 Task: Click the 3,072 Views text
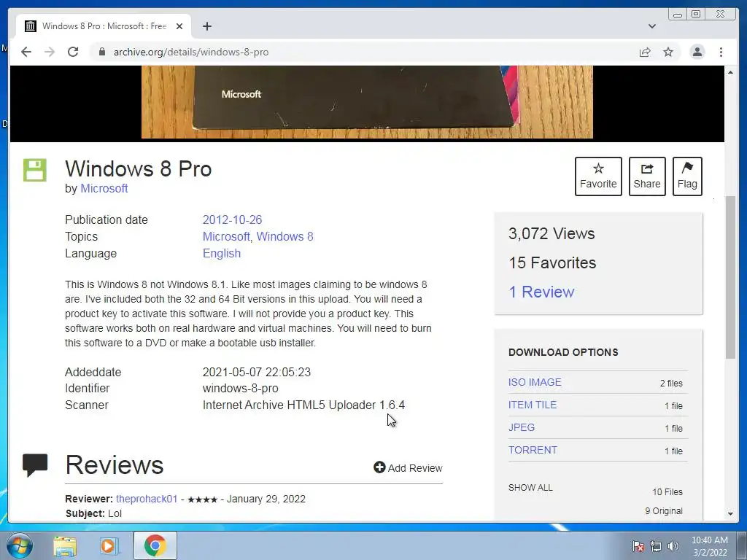[551, 234]
